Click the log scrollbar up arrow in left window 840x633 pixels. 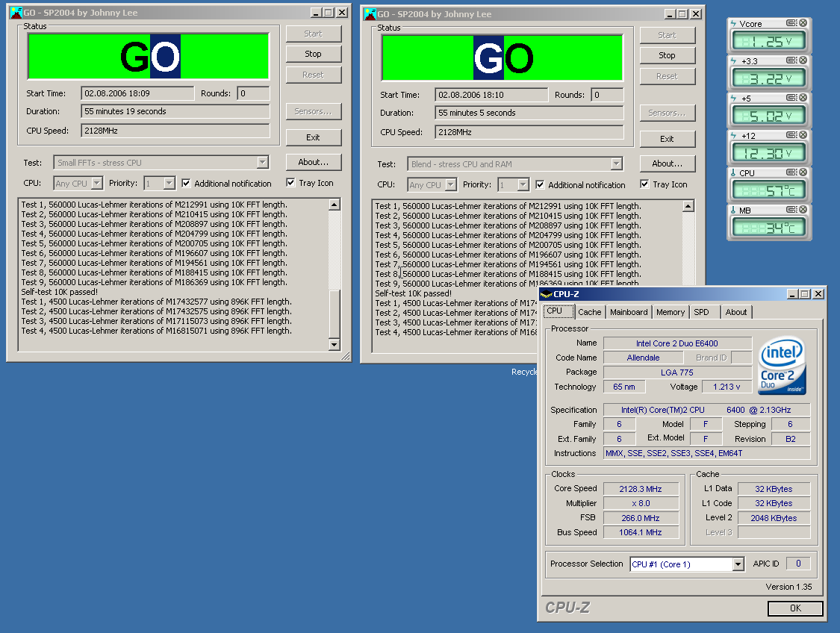335,205
